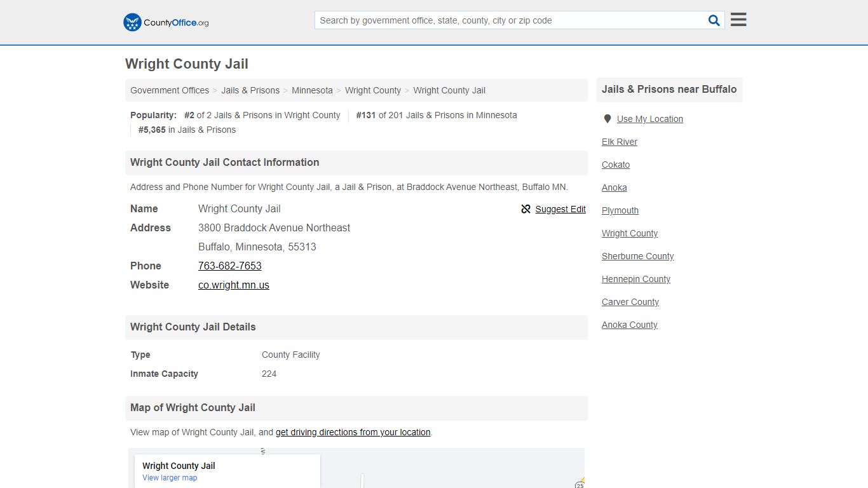The height and width of the screenshot is (488, 868).
Task: Select Buffalo, Minnesota, 55313 text
Action: [257, 247]
